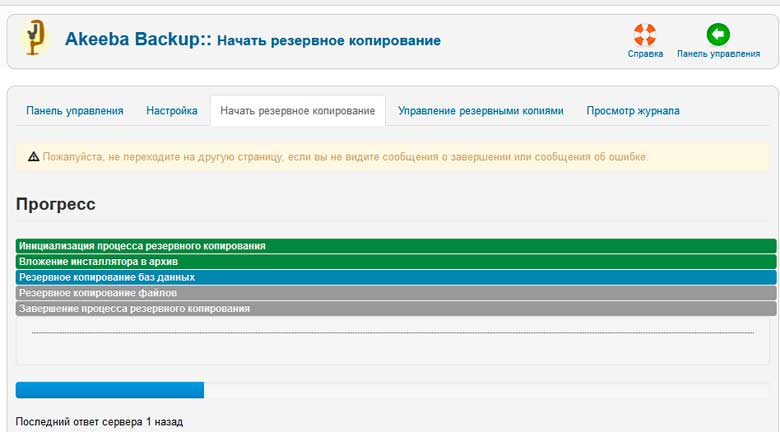Click the Резервное копирование баз данных step
The image size is (780, 432).
(396, 277)
